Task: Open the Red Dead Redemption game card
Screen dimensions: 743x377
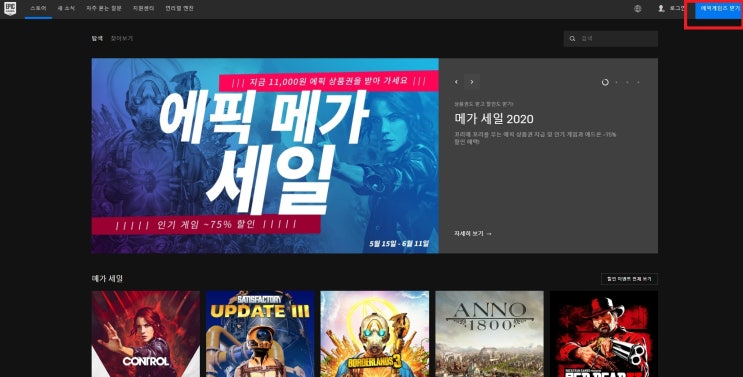Action: 604,334
